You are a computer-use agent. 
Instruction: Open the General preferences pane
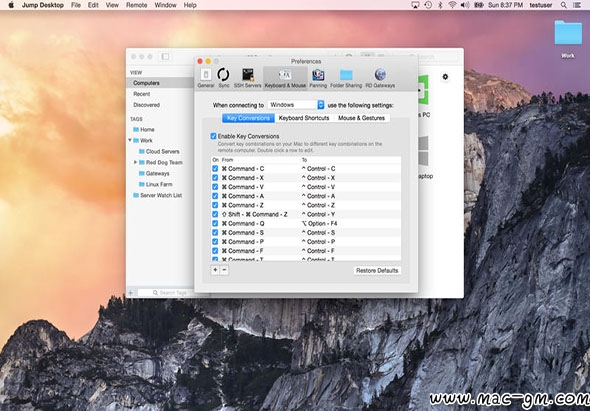206,78
